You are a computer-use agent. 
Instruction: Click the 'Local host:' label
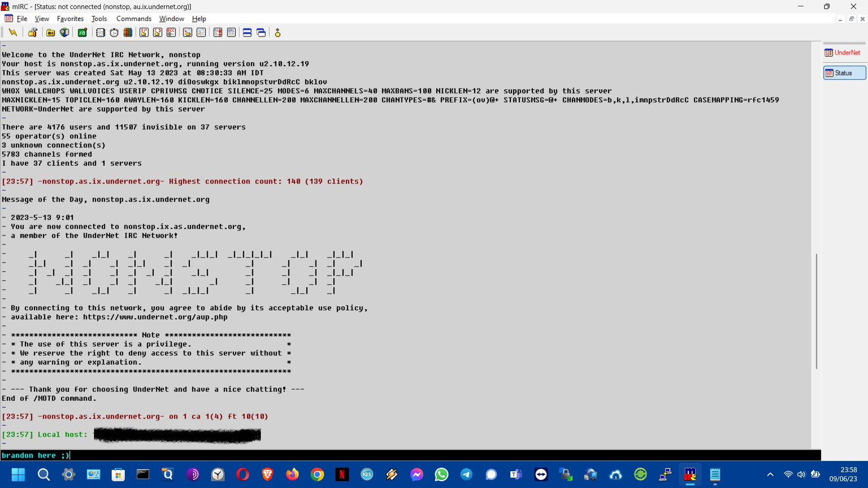click(62, 435)
